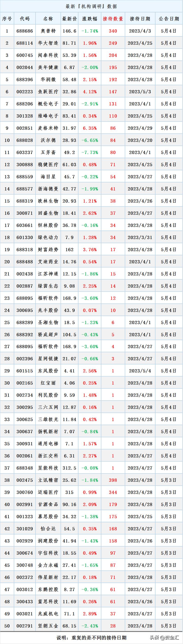
Task: Click the name 五芳斋
Action: [48, 152]
